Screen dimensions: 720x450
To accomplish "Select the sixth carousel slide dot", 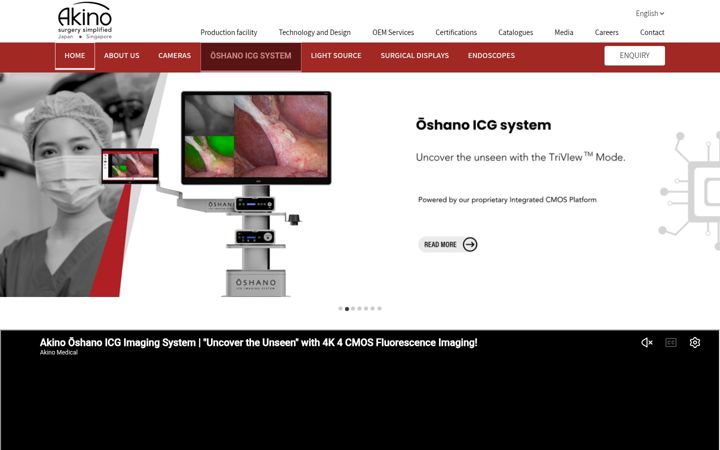I will 372,309.
